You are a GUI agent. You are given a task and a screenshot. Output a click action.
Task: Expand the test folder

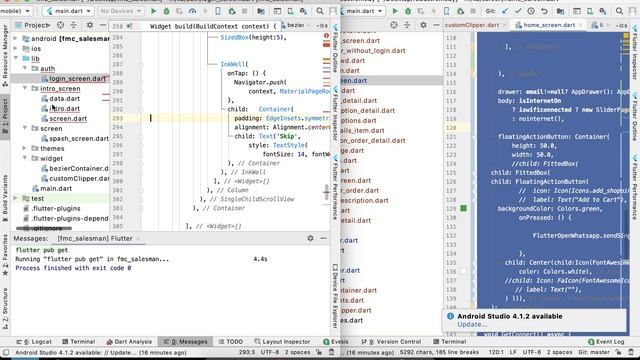(16, 198)
